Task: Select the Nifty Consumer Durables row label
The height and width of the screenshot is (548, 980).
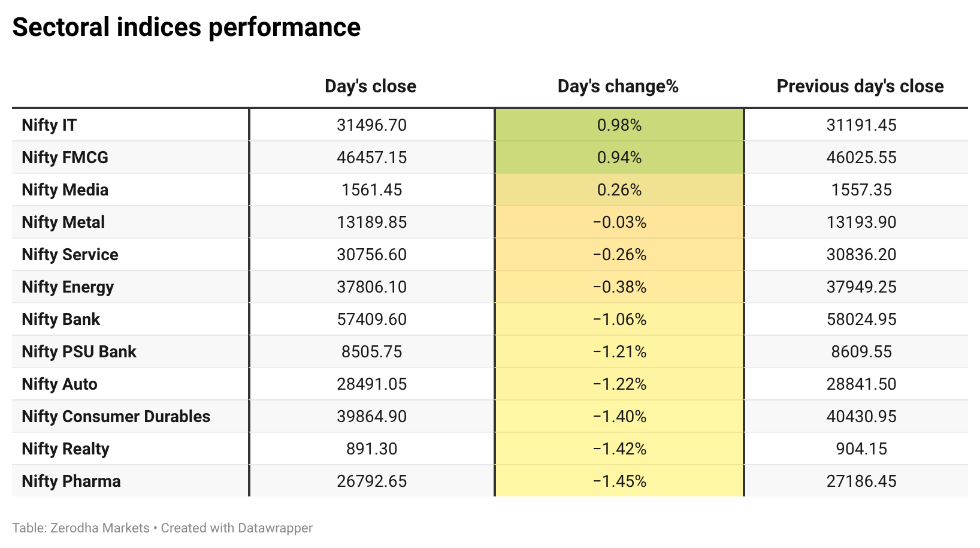Action: point(116,416)
